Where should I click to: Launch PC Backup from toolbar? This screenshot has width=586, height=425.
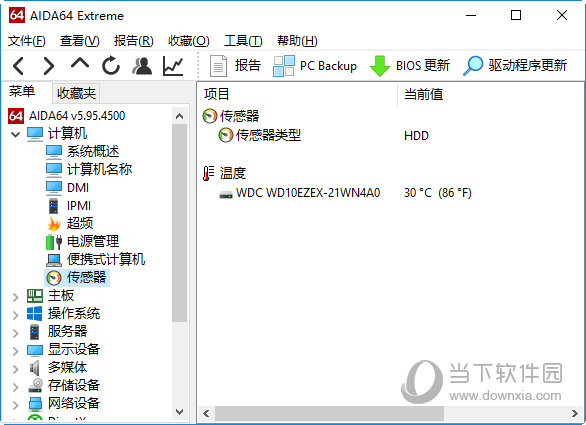point(315,66)
